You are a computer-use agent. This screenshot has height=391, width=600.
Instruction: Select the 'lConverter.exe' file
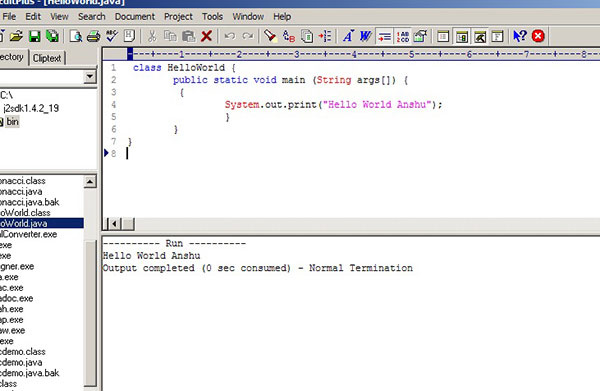[28, 234]
